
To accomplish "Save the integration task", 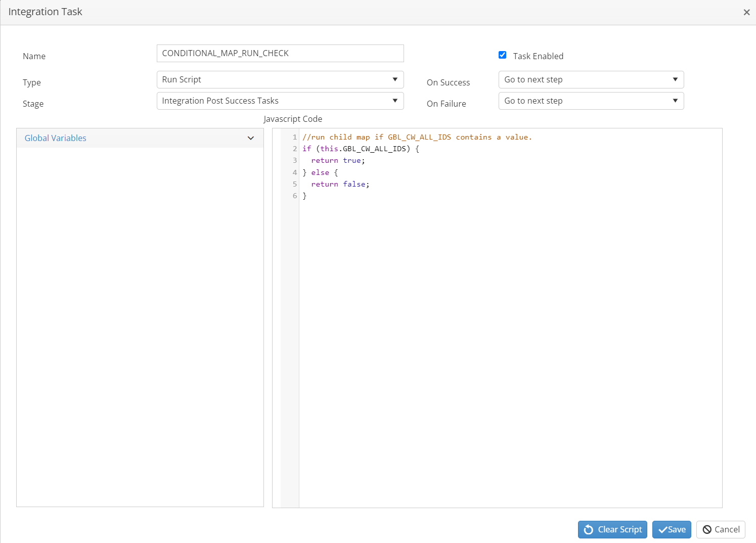I will pyautogui.click(x=672, y=529).
